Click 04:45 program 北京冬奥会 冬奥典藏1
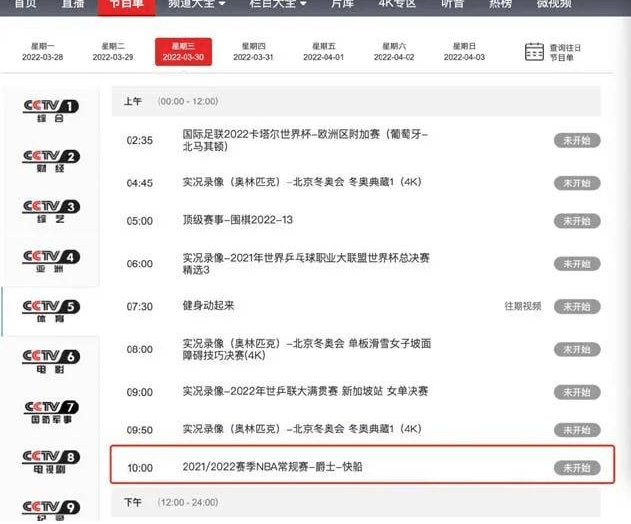Viewport: 631px width, 524px height. [302, 182]
